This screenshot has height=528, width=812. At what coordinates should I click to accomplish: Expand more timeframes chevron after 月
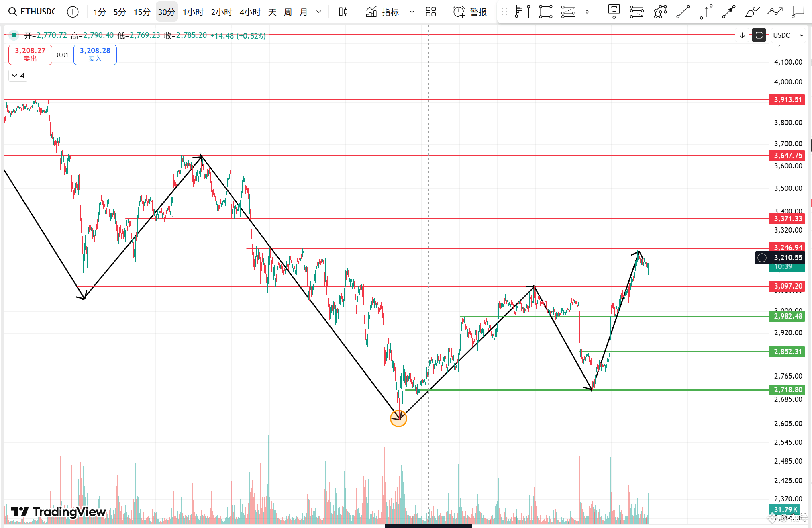click(319, 12)
